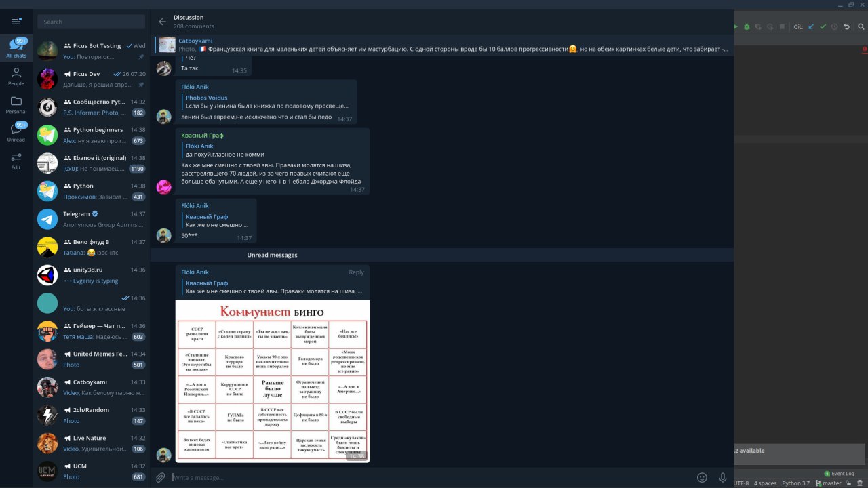The height and width of the screenshot is (488, 868).
Task: Click the IDE status bar inspector icon
Action: coord(860,483)
